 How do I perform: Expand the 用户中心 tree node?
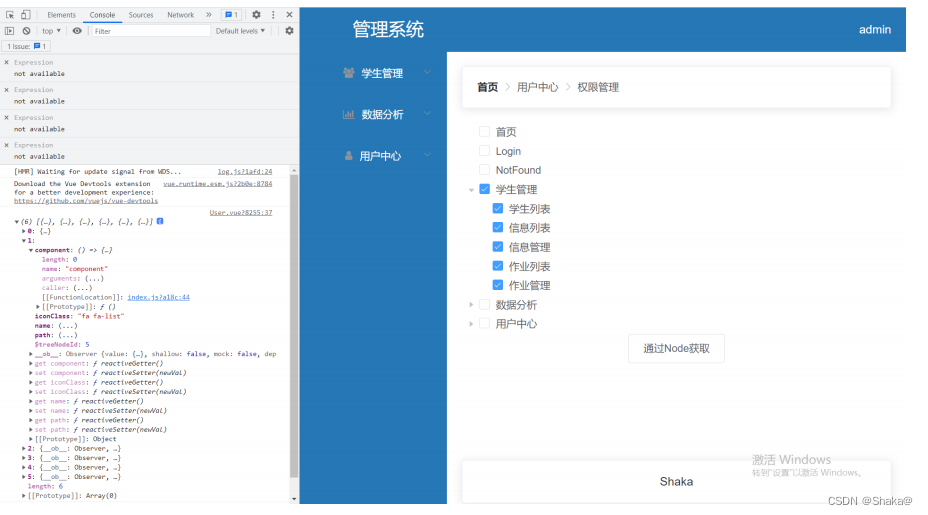point(471,324)
